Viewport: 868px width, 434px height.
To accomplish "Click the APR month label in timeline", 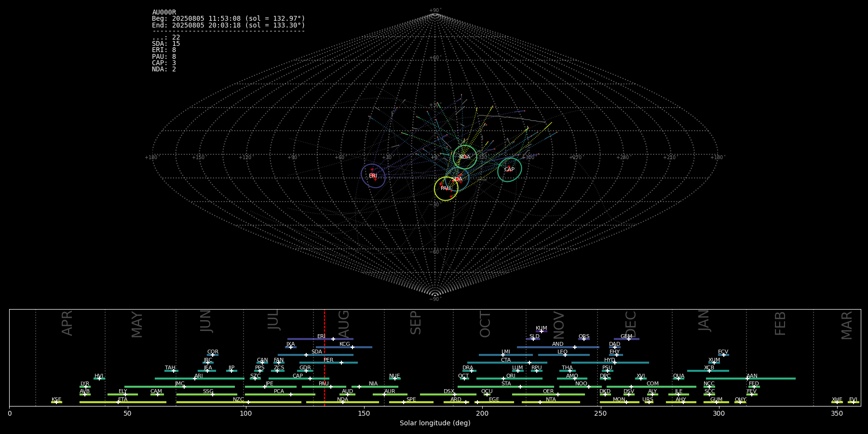I will coord(67,323).
